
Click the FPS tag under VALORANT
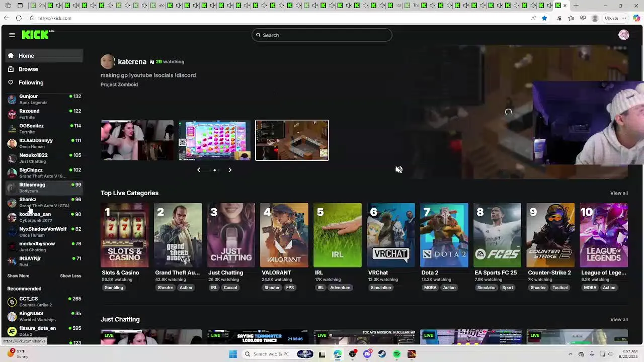[x=290, y=288]
